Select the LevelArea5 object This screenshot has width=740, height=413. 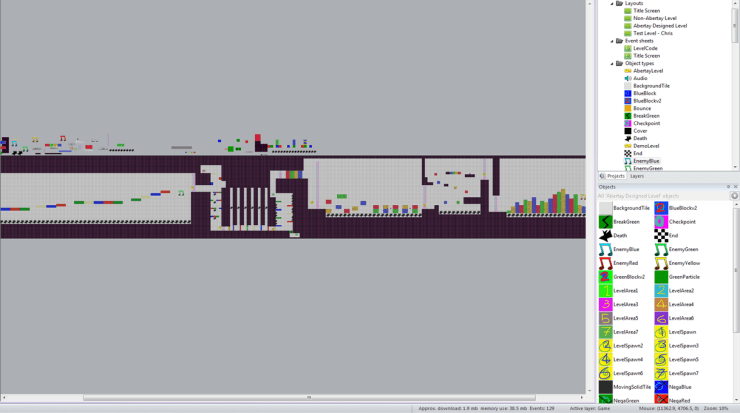[618, 318]
